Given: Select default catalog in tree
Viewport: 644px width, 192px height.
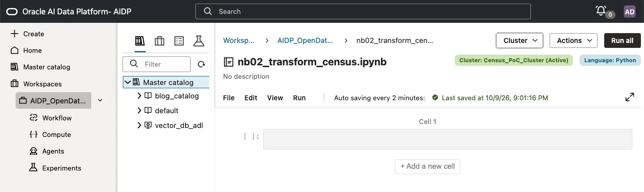Looking at the screenshot, I should click(166, 111).
